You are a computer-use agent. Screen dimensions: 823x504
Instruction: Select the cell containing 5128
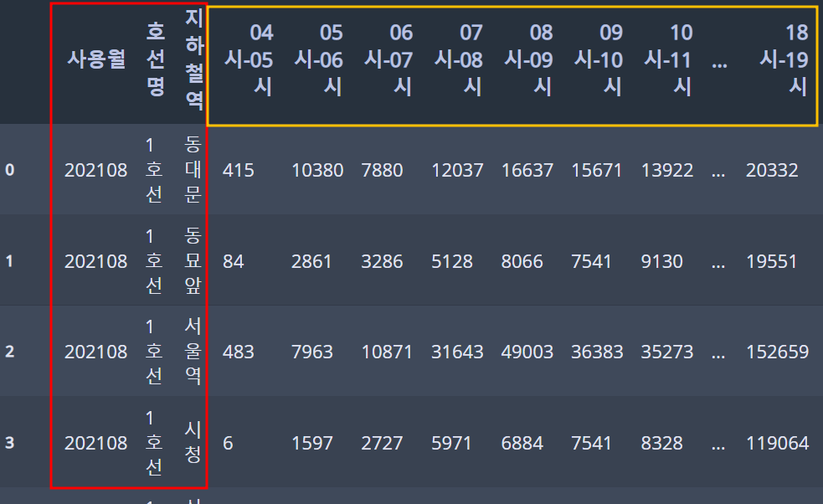coord(452,261)
